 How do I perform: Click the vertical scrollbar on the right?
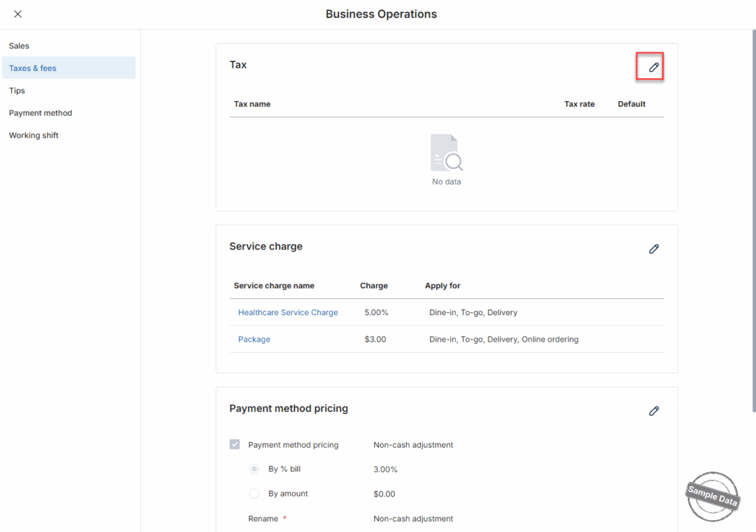(753, 221)
